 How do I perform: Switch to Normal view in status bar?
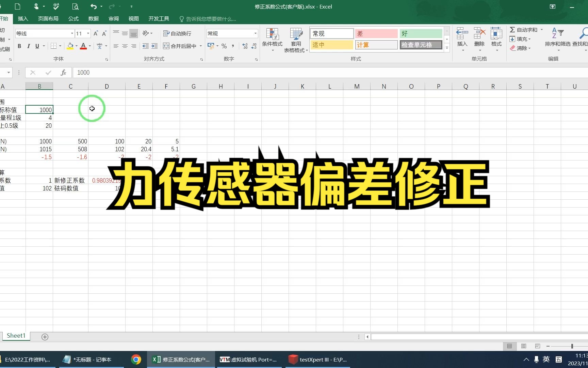[x=509, y=346]
